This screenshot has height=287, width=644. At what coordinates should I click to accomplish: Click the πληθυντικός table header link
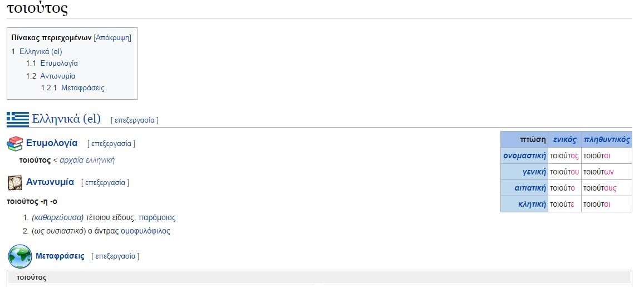point(607,140)
